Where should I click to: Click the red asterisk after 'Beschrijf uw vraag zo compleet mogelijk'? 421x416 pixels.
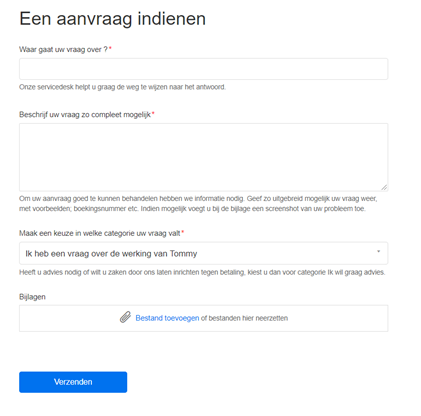(x=153, y=114)
